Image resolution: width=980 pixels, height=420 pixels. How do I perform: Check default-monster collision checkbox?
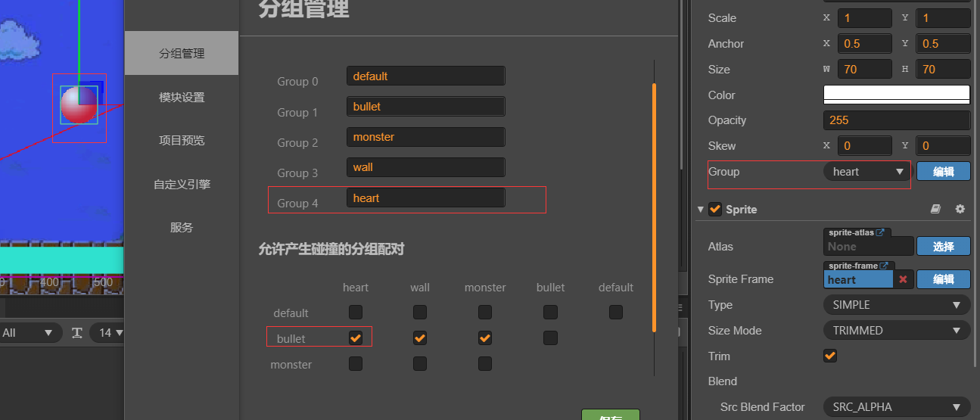click(x=485, y=313)
